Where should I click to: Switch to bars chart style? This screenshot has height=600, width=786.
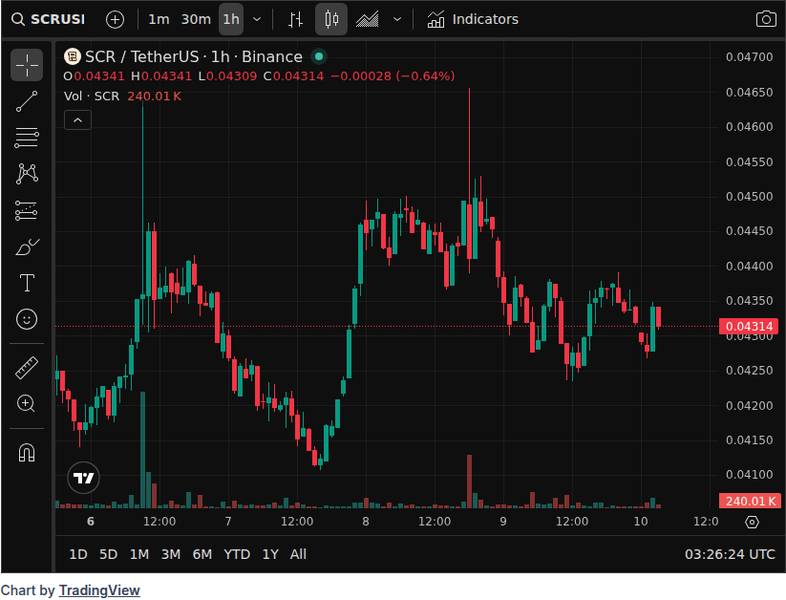295,20
